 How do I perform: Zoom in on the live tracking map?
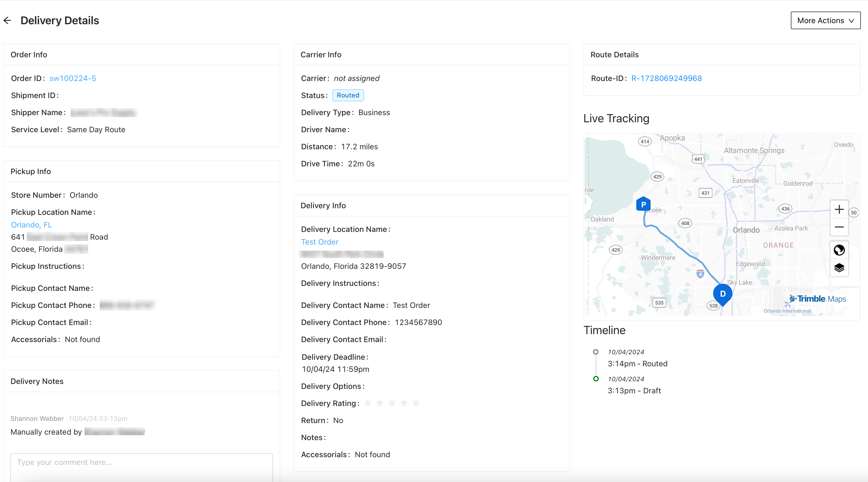click(839, 210)
